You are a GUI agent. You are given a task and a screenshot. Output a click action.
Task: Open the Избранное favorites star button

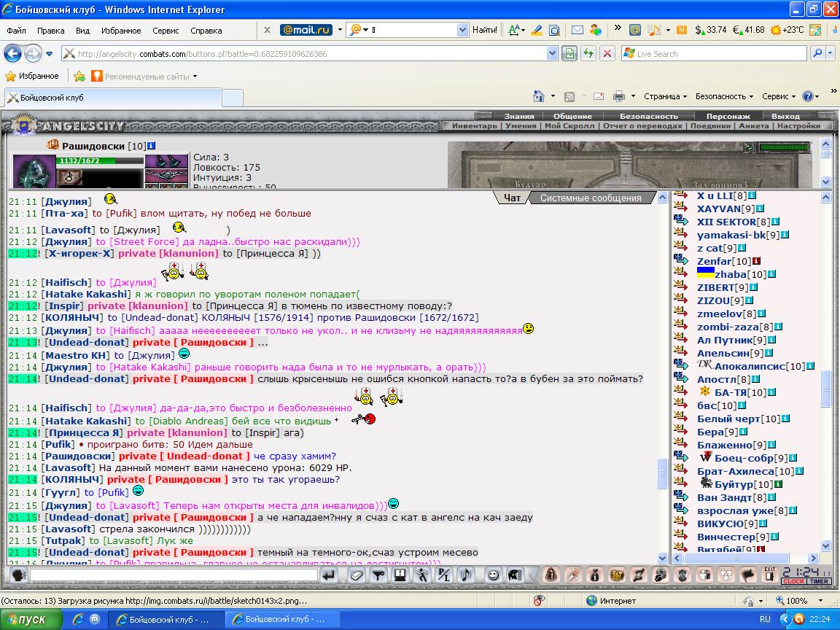(x=32, y=76)
